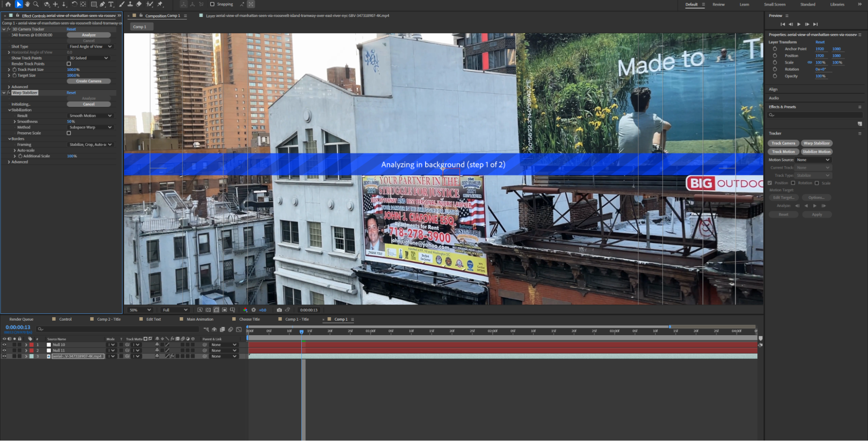Take a snapshot of the composition view
This screenshot has width=868, height=441.
click(x=279, y=310)
